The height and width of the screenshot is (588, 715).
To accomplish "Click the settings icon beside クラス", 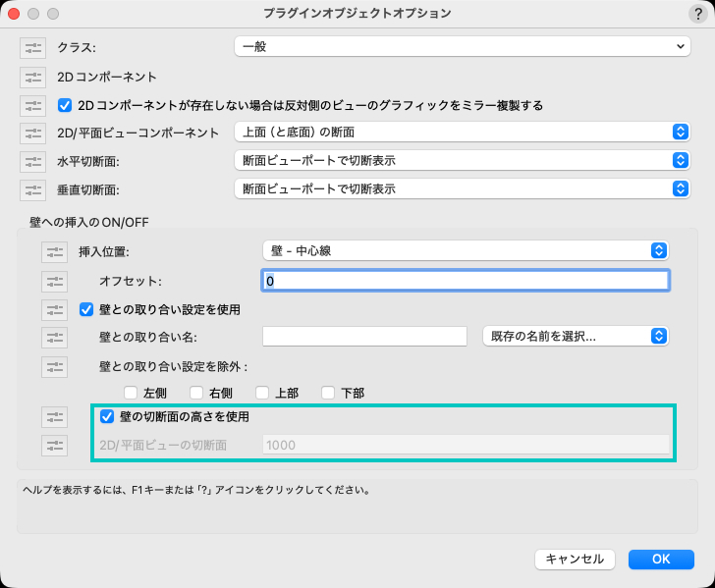I will coord(32,47).
